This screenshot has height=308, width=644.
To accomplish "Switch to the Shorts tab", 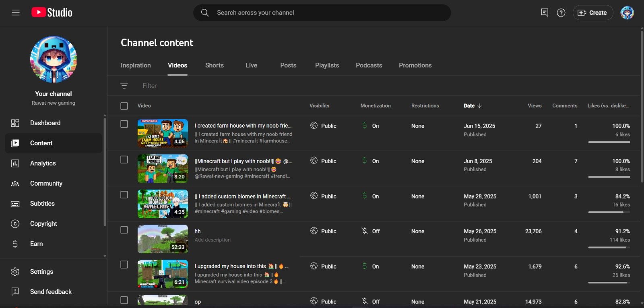I will tap(214, 65).
